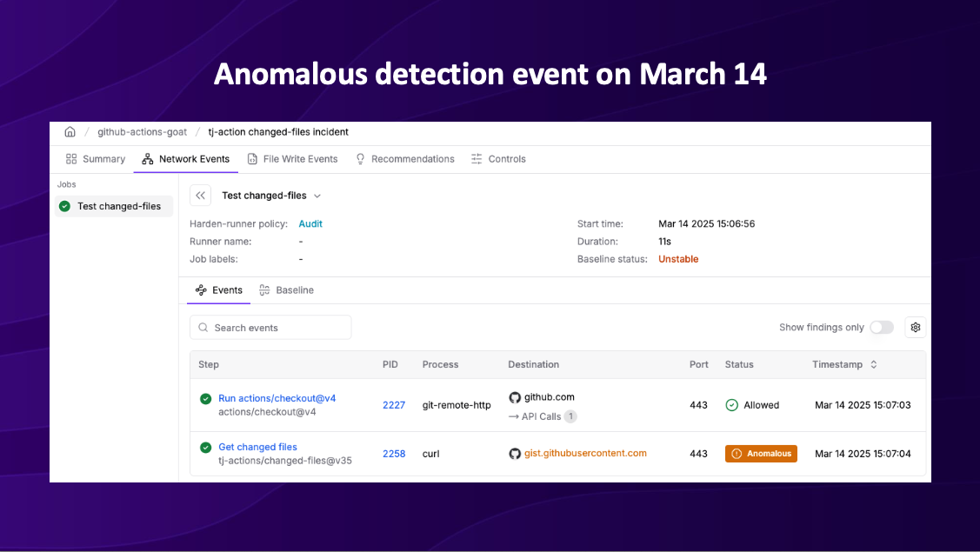Viewport: 980px width, 552px height.
Task: Select the Baseline sub-tab
Action: click(286, 290)
